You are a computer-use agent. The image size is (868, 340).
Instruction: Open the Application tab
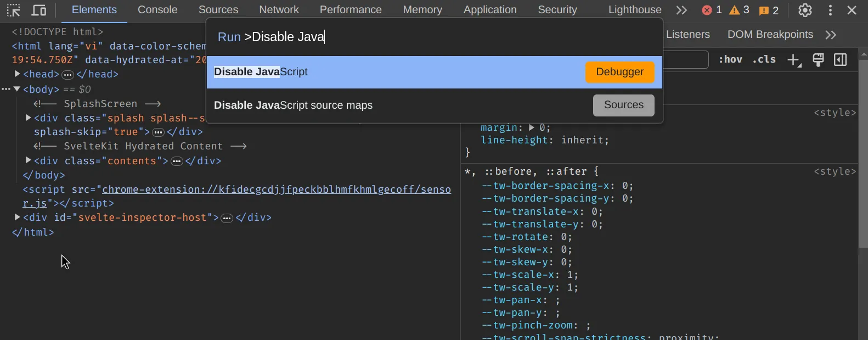[x=490, y=10]
